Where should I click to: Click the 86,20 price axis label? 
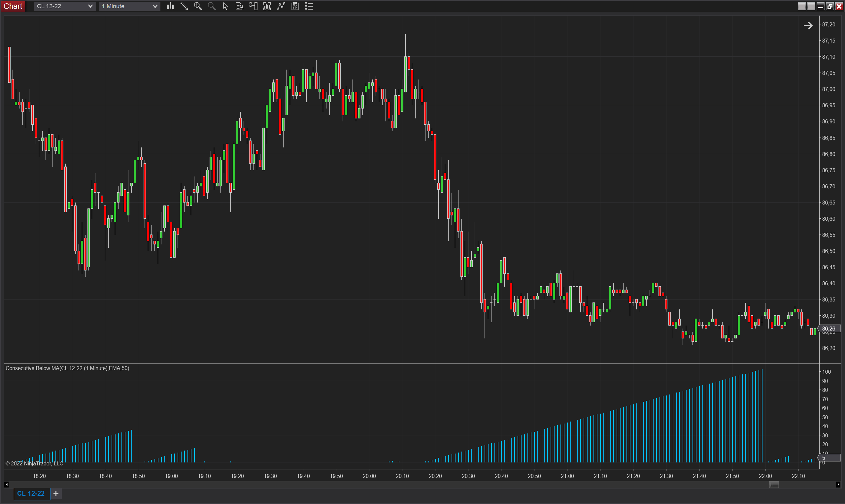828,348
